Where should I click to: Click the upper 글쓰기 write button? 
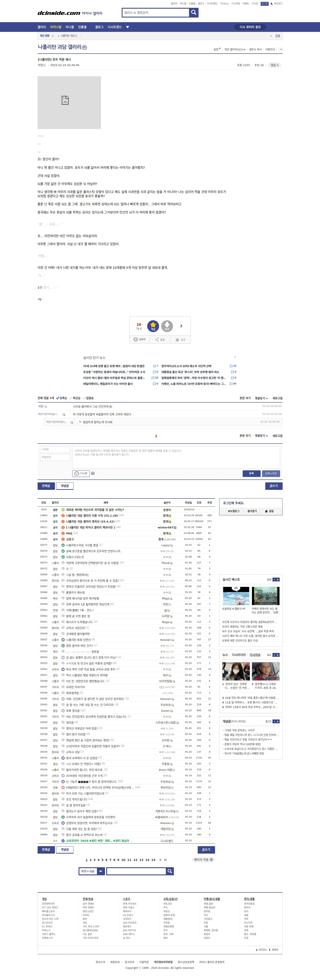[x=274, y=486]
